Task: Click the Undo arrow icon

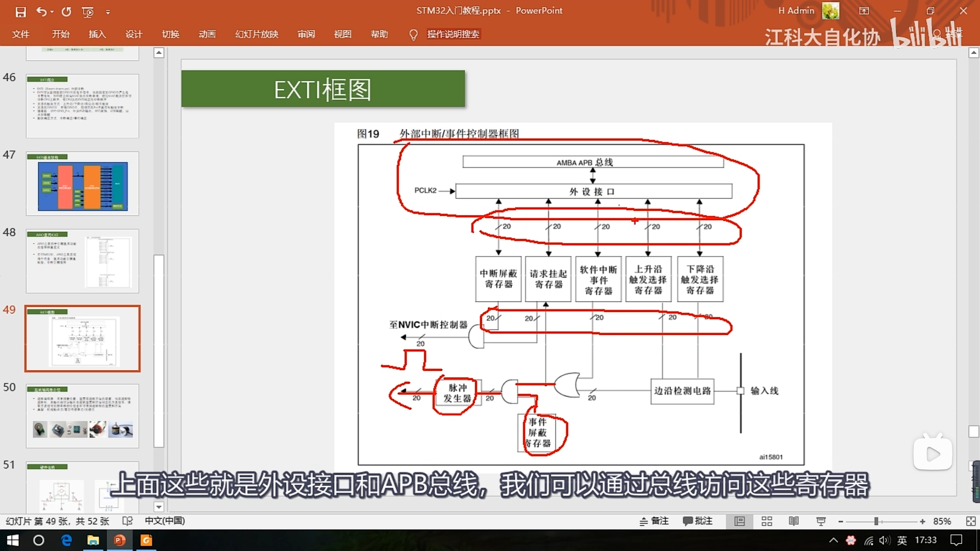Action: coord(41,12)
